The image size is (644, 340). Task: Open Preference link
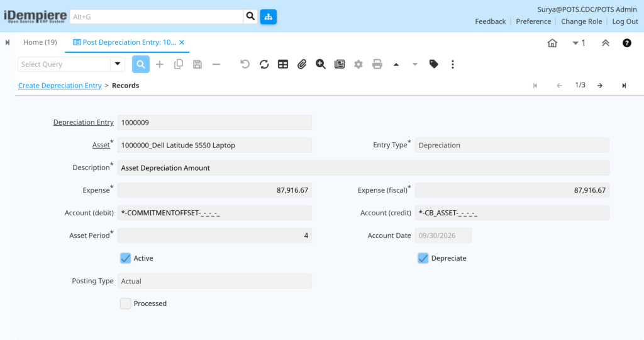(x=533, y=21)
